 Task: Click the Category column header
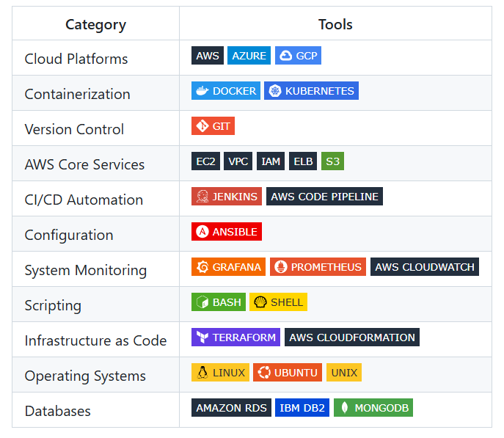(95, 24)
